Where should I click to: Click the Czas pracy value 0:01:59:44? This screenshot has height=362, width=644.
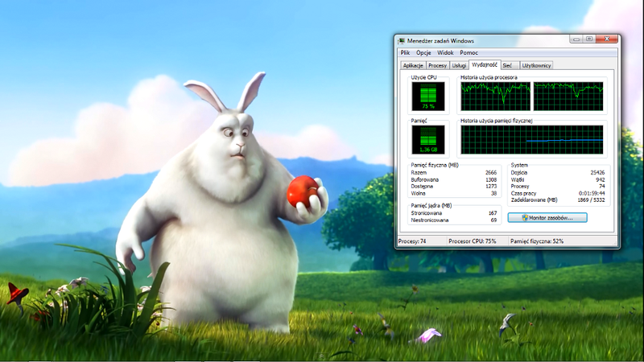point(592,193)
